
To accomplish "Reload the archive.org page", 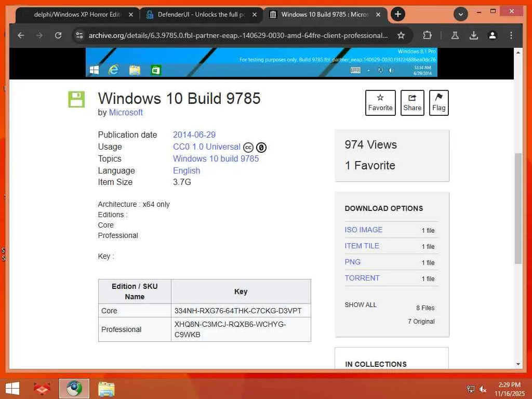I will coord(58,35).
